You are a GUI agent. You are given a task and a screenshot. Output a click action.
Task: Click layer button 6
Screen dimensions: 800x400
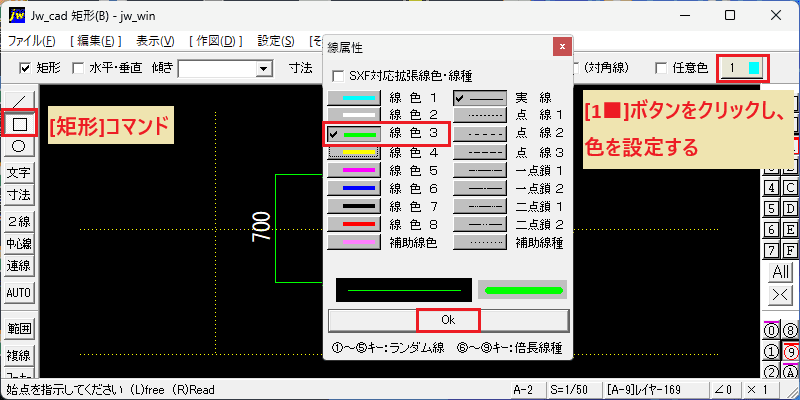pos(771,230)
